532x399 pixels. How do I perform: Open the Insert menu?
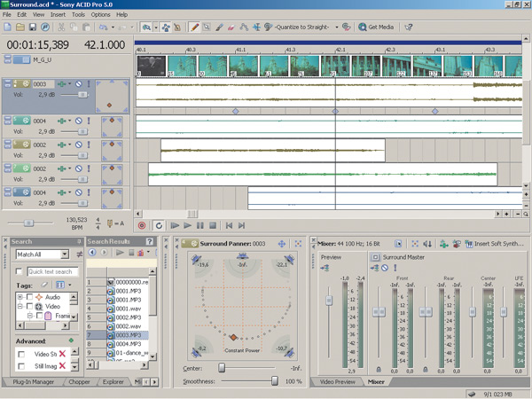click(58, 14)
